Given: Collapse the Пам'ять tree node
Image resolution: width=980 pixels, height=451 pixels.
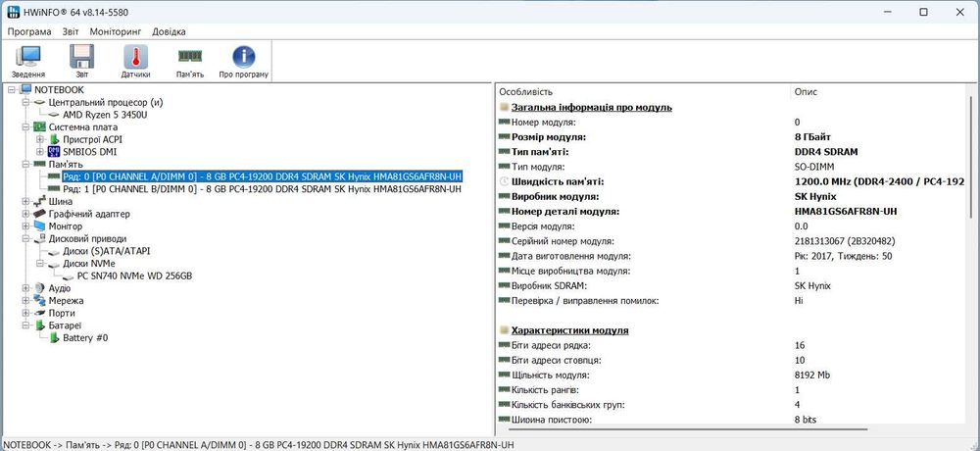Looking at the screenshot, I should (25, 164).
